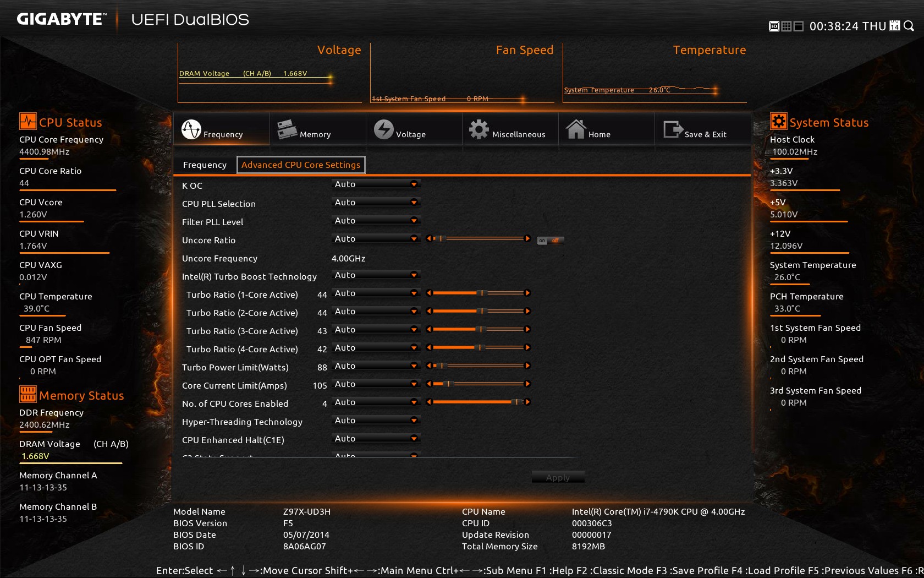Open Turbo Ratio (2-Core Active) dropdown
924x578 pixels.
376,312
